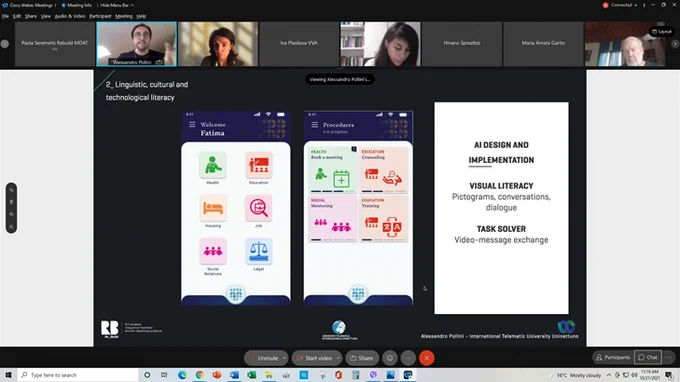Click the hamburger menu on the Procedures screen

tap(315, 125)
